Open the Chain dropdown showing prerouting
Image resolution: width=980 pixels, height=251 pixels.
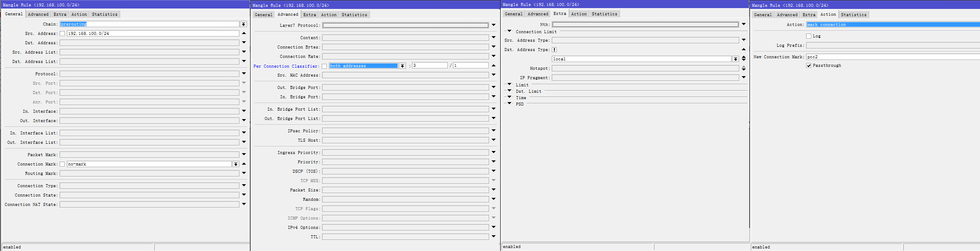(243, 24)
